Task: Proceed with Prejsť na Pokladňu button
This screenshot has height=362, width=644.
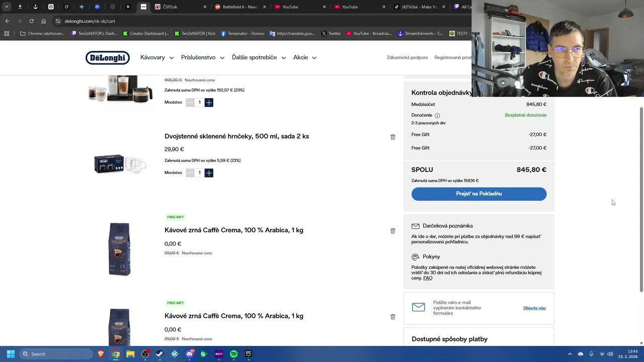Action: pos(479,194)
